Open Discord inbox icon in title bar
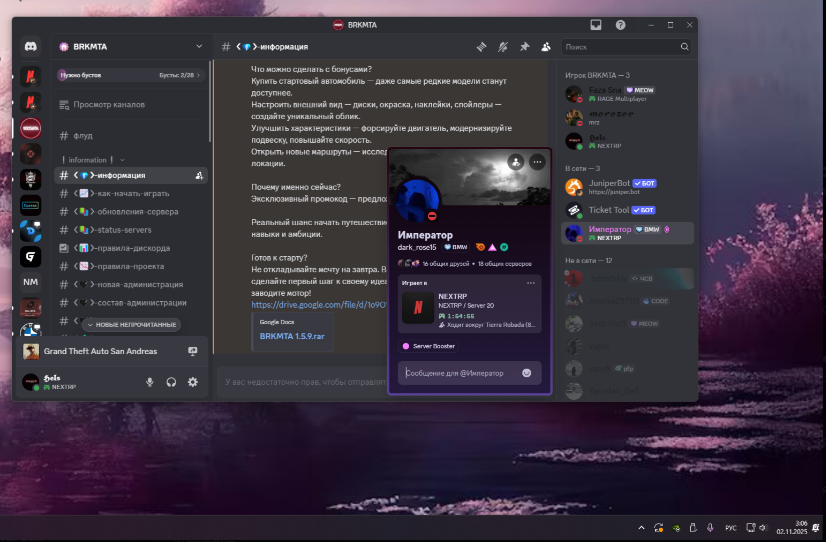The image size is (826, 542). 597,24
